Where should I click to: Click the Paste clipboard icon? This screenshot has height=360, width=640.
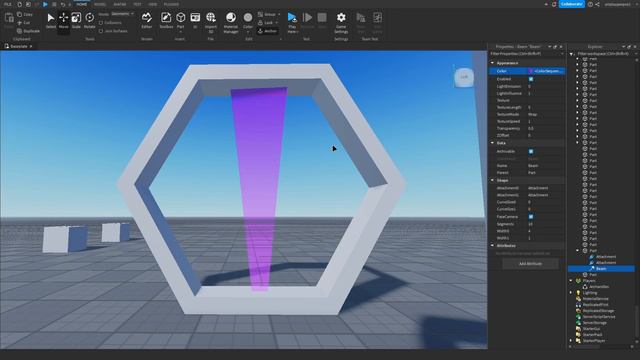(x=9, y=20)
